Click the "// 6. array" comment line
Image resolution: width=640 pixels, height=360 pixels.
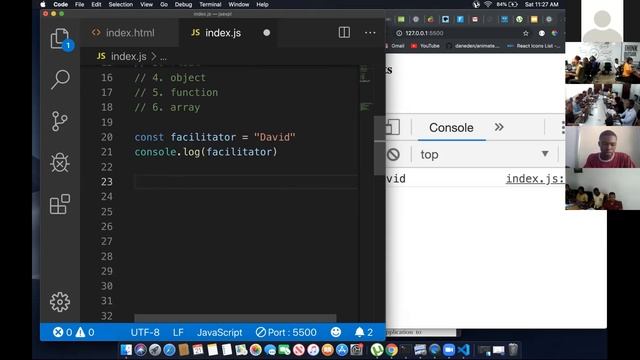[167, 107]
